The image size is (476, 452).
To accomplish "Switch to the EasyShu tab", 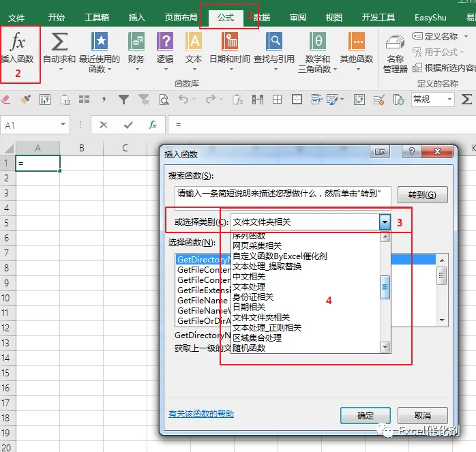I will (x=430, y=17).
